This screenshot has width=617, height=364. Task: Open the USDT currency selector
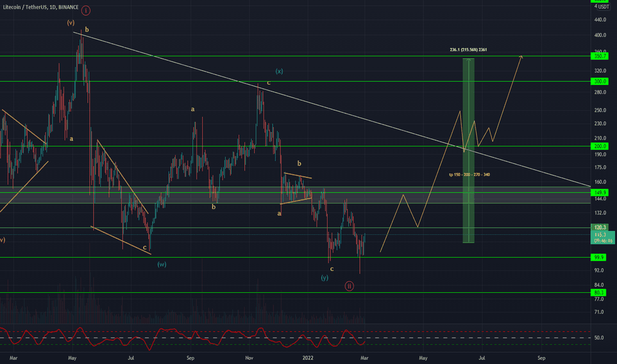tap(603, 7)
